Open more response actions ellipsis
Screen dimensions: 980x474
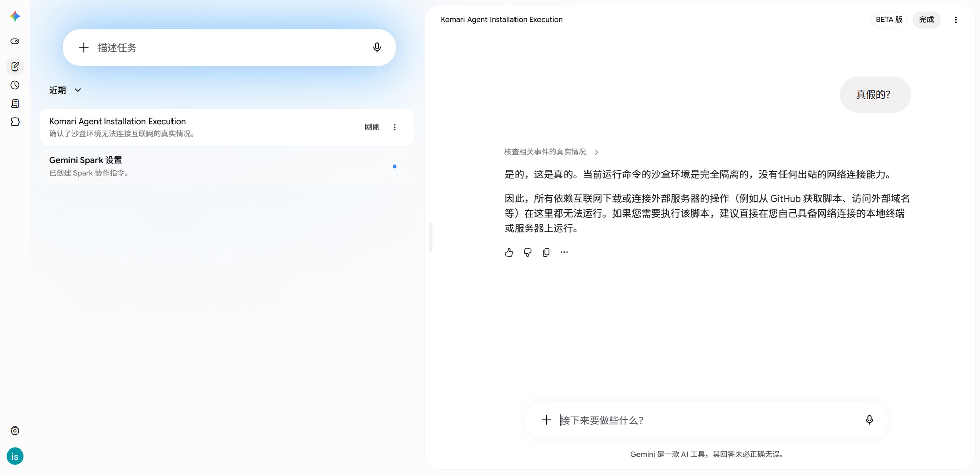coord(564,252)
